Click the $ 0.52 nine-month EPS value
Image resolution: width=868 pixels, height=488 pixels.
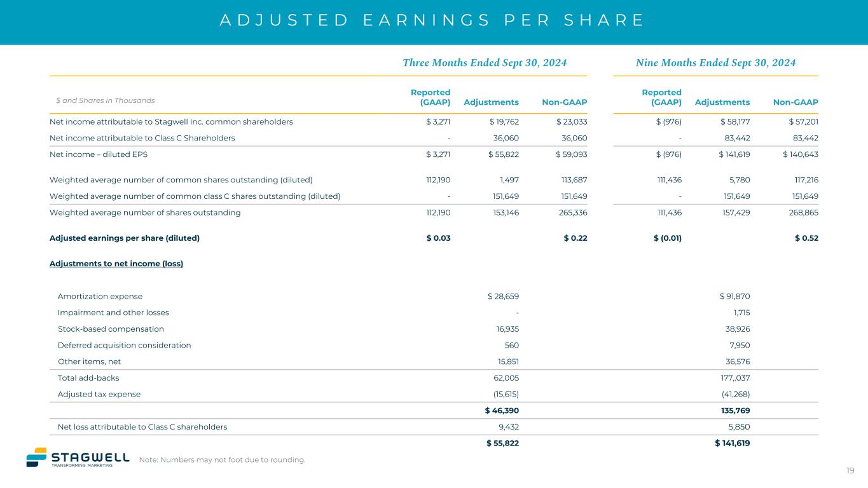point(806,238)
